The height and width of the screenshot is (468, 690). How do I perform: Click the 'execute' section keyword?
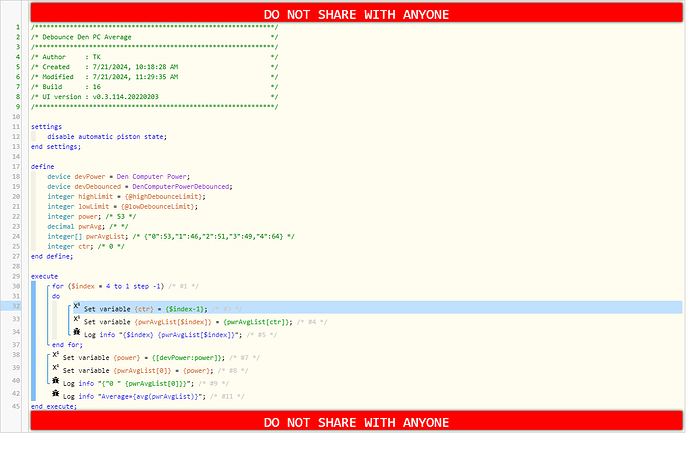[x=45, y=274]
